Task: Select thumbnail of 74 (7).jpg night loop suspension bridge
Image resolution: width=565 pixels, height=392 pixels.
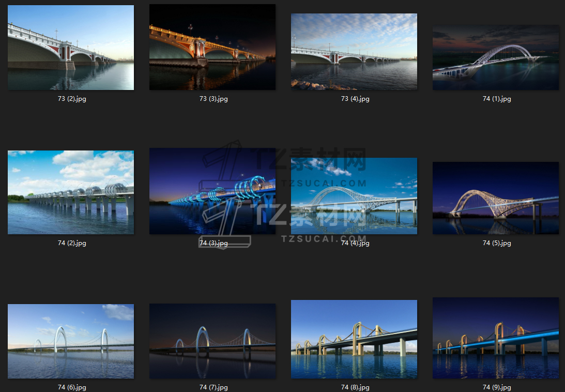Action: point(212,341)
